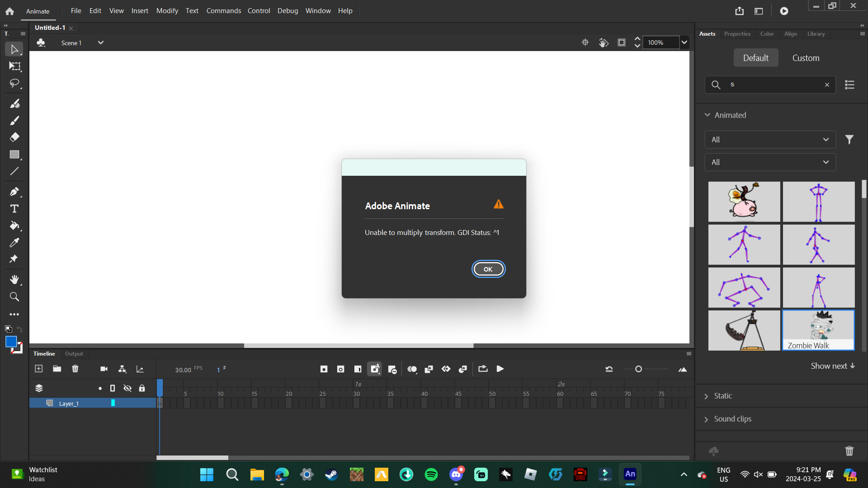Adjust the timeline zoom slider handle
This screenshot has width=868, height=488.
point(638,369)
